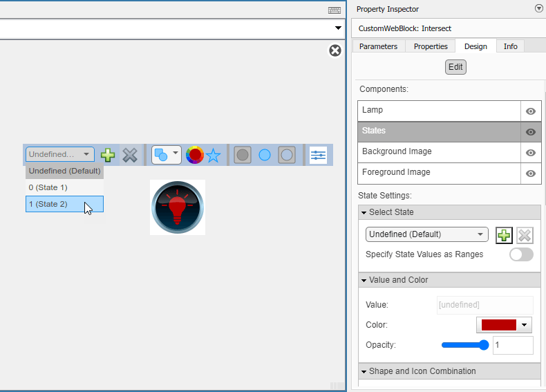Open the Color dropdown arrow
This screenshot has height=392, width=546.
(x=524, y=325)
